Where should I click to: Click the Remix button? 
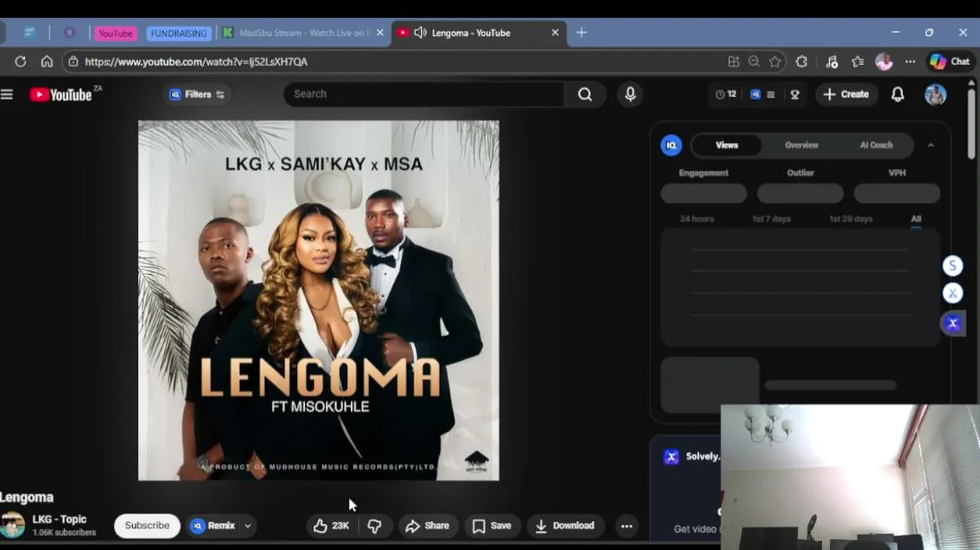[x=213, y=526]
